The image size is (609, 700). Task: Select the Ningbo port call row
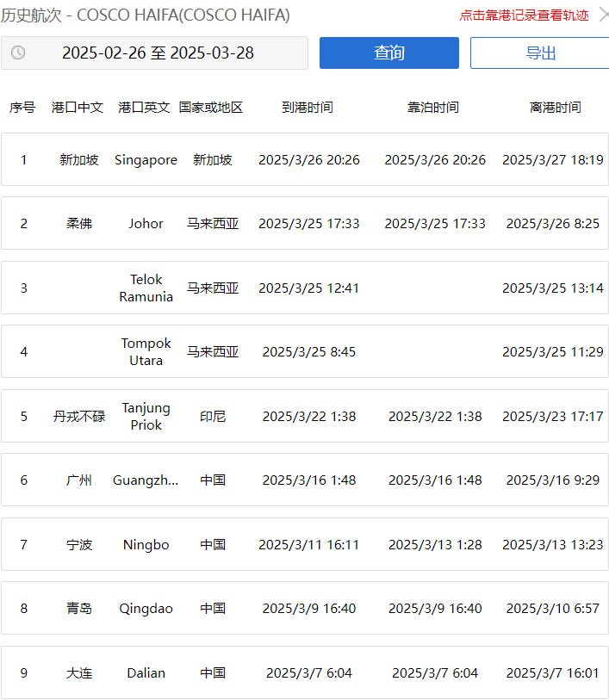click(x=304, y=545)
